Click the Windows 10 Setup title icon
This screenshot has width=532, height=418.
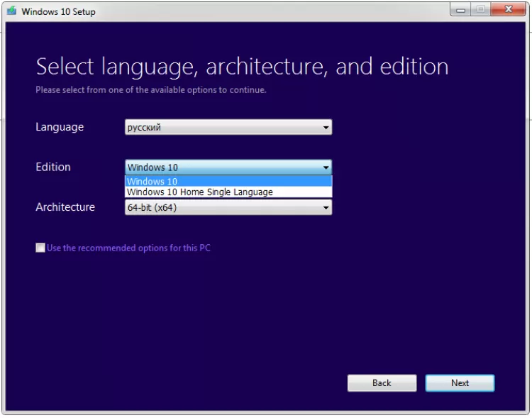point(11,11)
